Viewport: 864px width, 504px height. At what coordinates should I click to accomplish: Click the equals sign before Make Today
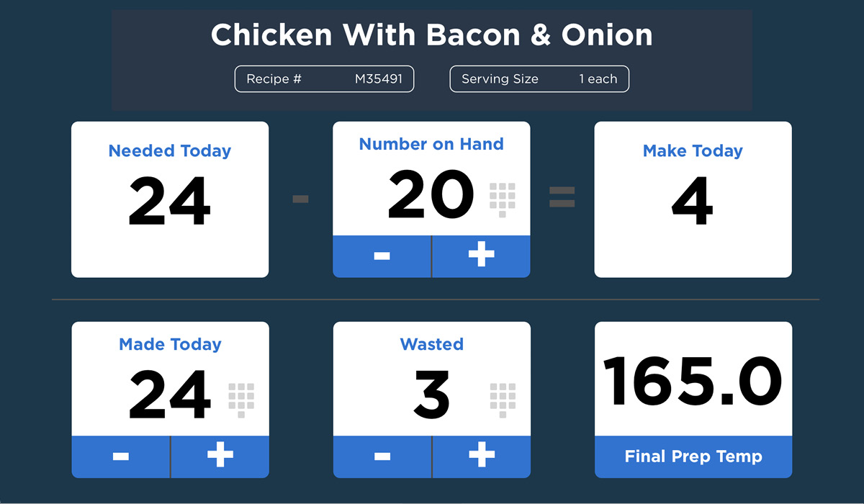point(562,197)
